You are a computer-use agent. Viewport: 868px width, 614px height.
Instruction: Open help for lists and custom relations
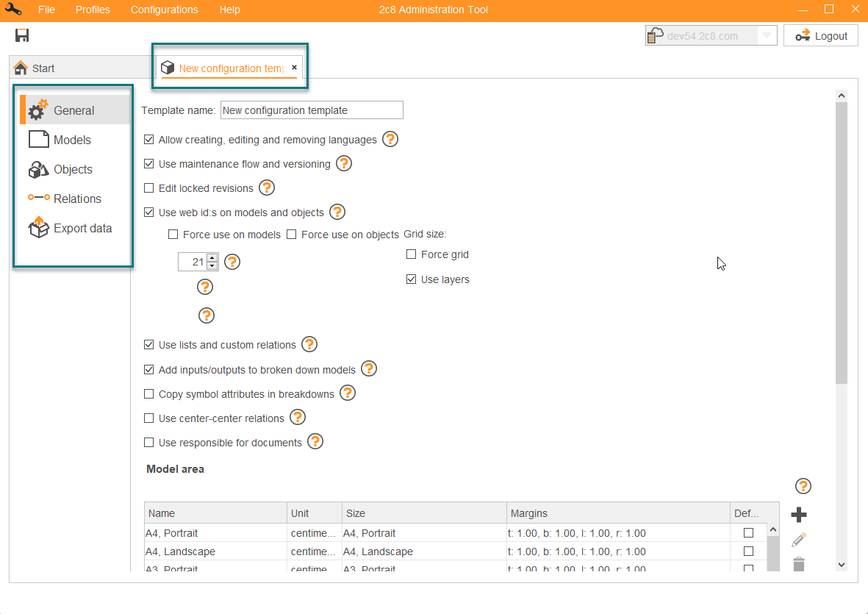[x=309, y=344]
